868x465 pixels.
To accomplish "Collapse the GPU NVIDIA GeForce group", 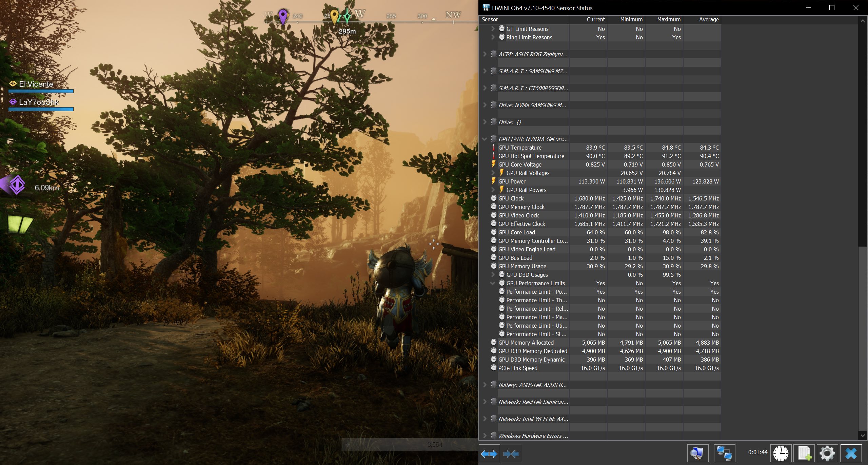I will coord(485,139).
